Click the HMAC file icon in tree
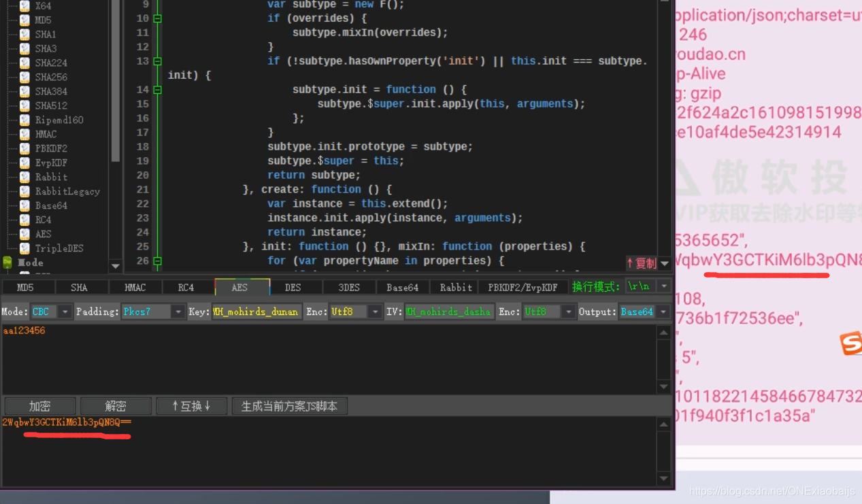862x504 pixels. click(x=24, y=134)
